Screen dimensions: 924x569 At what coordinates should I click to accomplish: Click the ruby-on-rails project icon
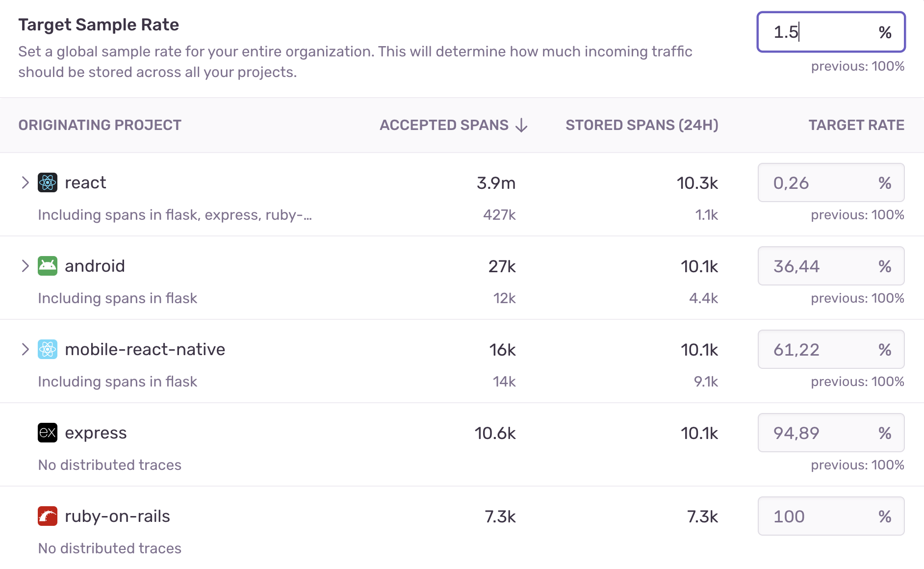coord(48,517)
